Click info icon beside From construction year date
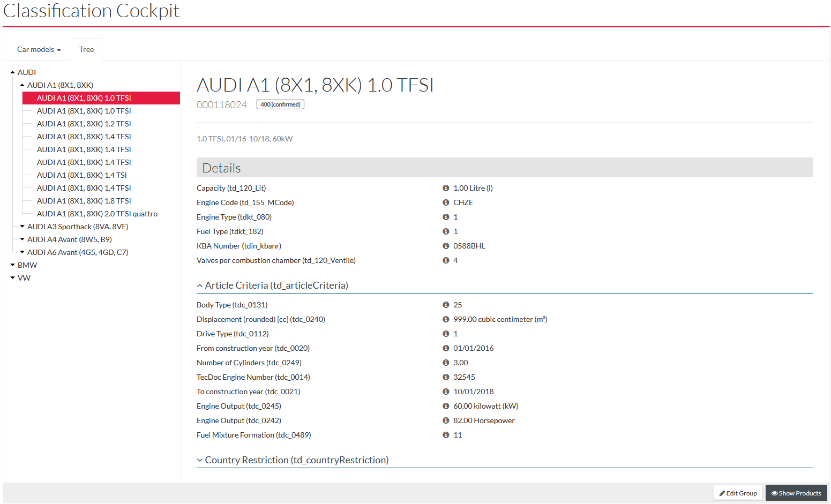Viewport: 831px width, 504px height. click(446, 348)
